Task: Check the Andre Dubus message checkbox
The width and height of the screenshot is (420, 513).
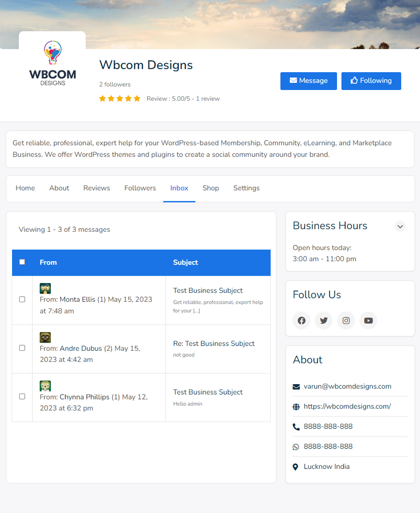Action: [x=22, y=348]
